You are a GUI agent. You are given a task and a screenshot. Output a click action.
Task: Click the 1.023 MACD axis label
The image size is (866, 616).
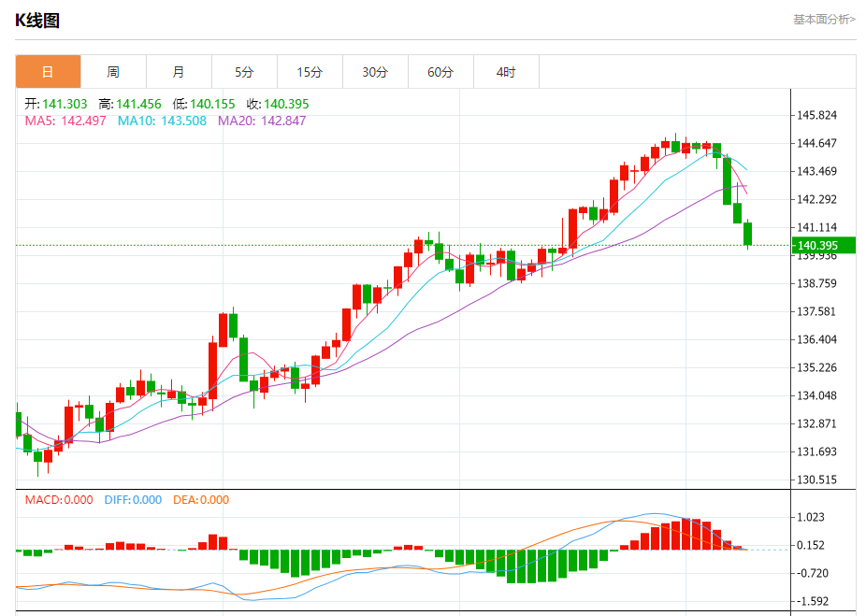pyautogui.click(x=811, y=517)
